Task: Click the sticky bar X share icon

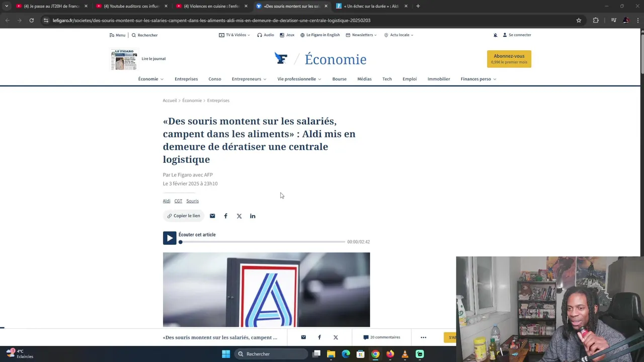Action: click(336, 337)
